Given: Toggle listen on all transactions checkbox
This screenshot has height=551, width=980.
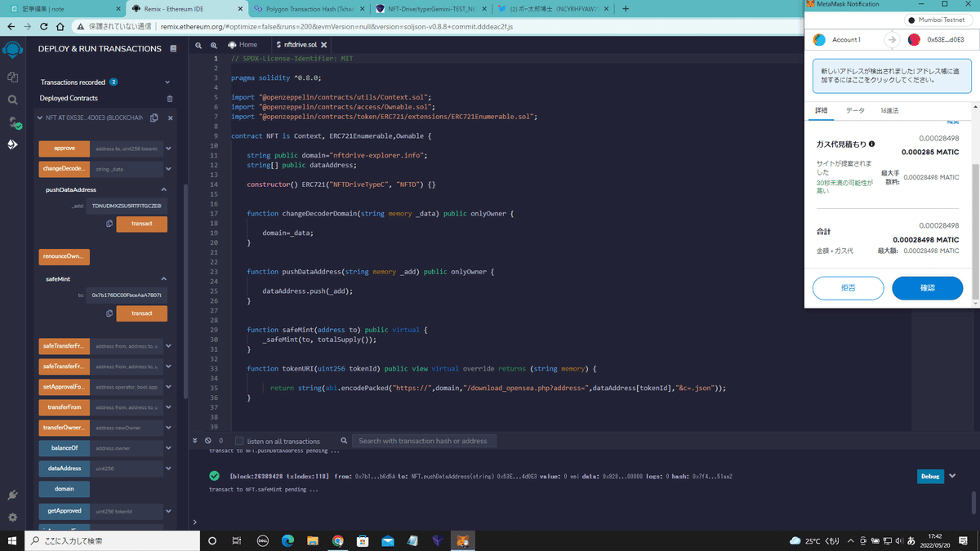Looking at the screenshot, I should [239, 441].
